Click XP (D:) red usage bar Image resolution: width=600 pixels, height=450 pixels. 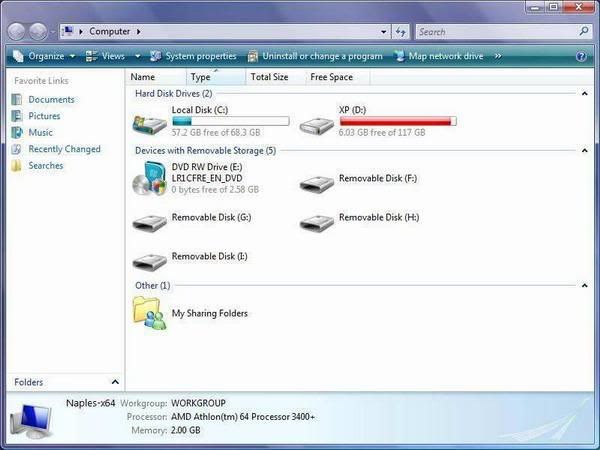398,121
